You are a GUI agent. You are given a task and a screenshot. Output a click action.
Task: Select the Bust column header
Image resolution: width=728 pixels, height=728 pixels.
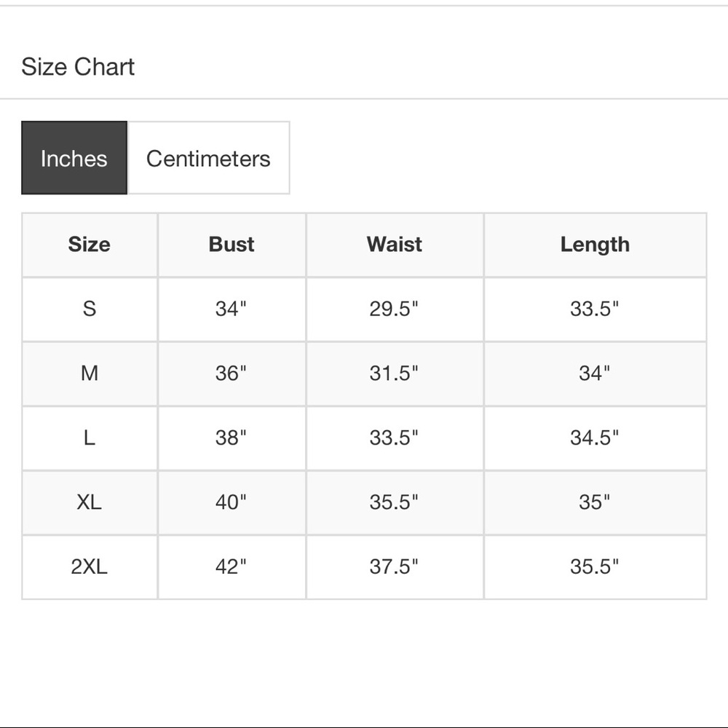click(x=232, y=245)
